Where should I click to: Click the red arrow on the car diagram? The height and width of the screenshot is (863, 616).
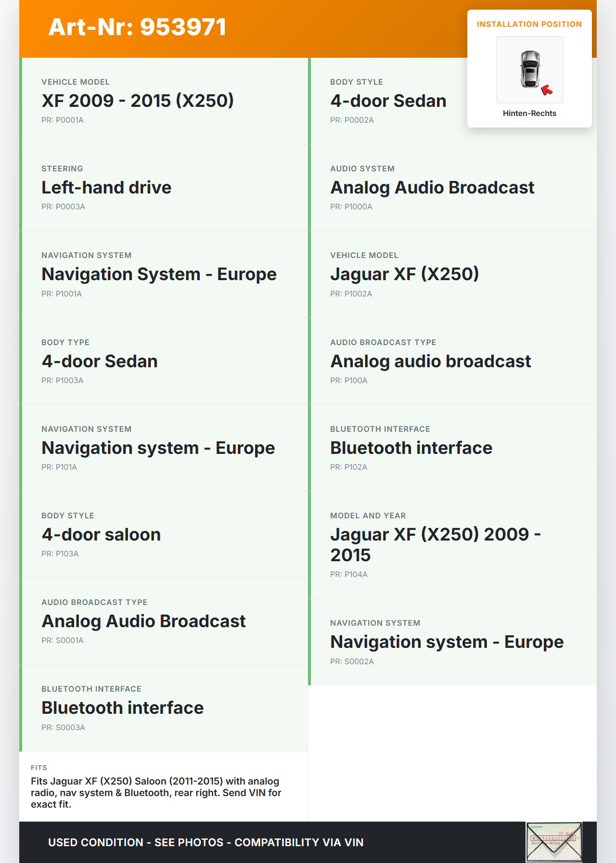547,90
